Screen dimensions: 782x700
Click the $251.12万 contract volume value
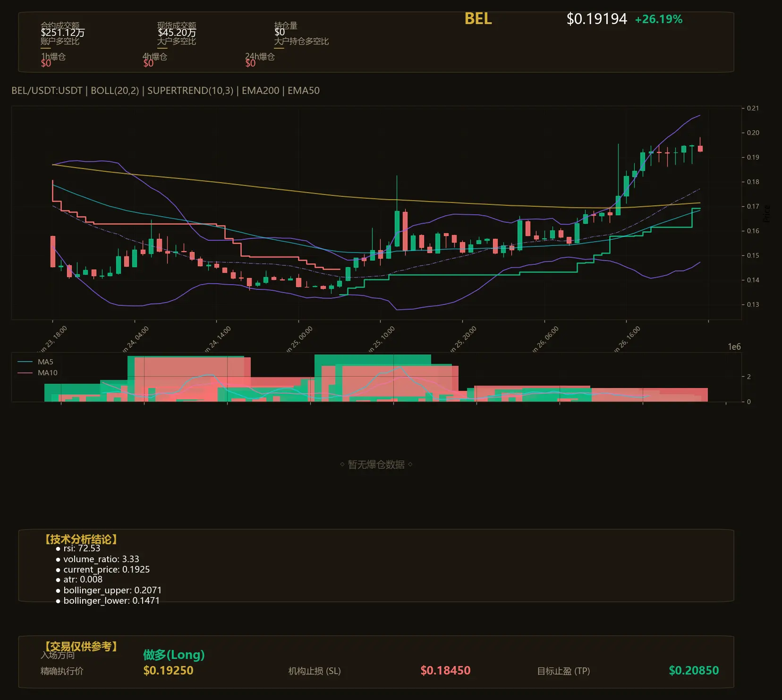pos(63,33)
